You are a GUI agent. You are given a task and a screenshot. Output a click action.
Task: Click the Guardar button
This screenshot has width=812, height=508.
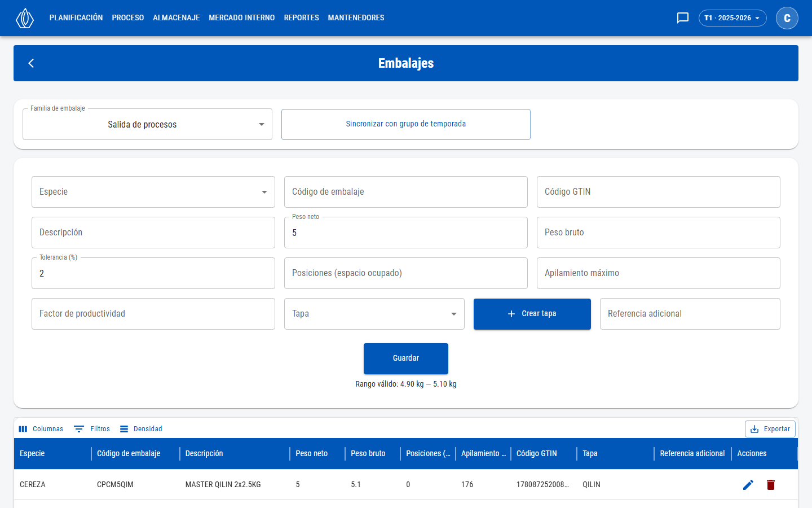(x=406, y=358)
